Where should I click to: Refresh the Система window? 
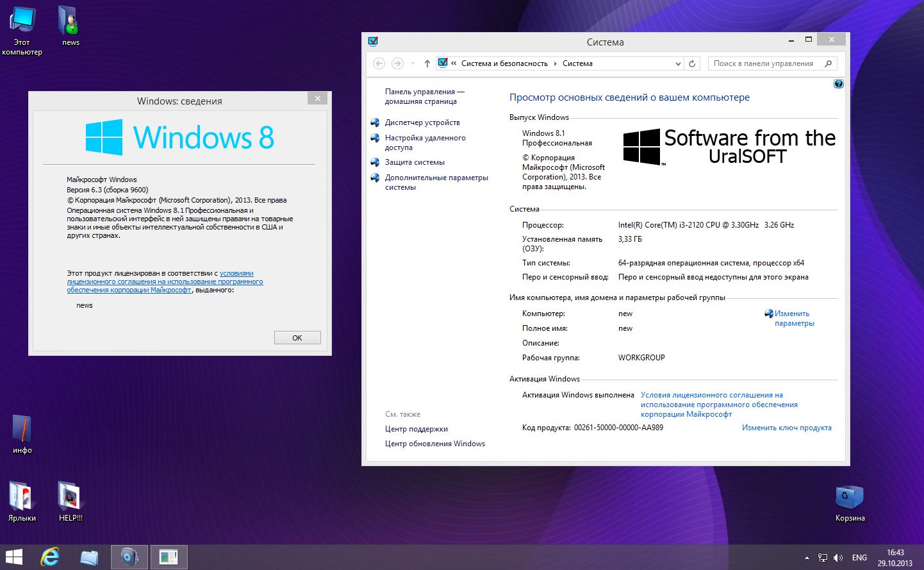click(692, 63)
